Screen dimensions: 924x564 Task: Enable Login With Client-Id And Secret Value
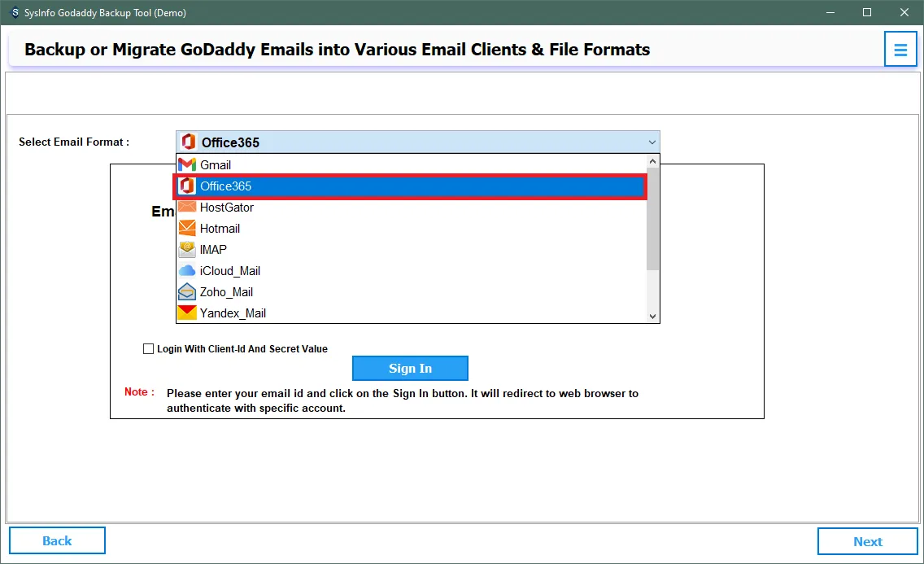[149, 349]
